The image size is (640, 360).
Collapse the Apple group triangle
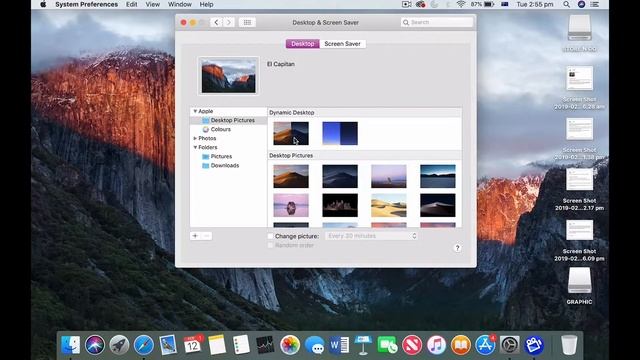point(195,111)
